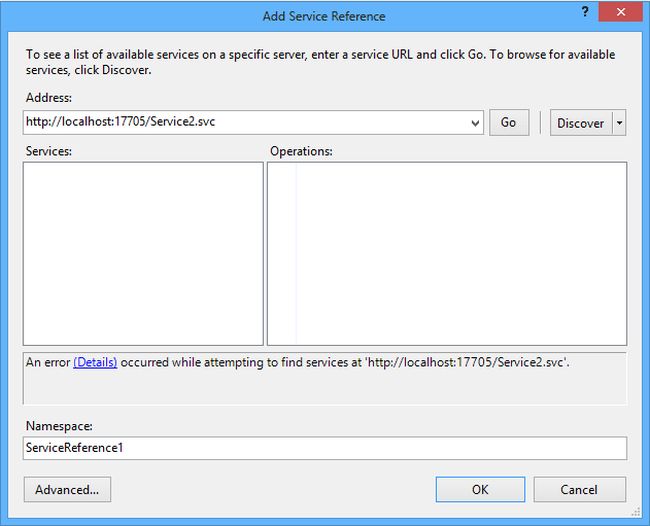Expand the Address combo box dropdown arrow

[x=475, y=123]
